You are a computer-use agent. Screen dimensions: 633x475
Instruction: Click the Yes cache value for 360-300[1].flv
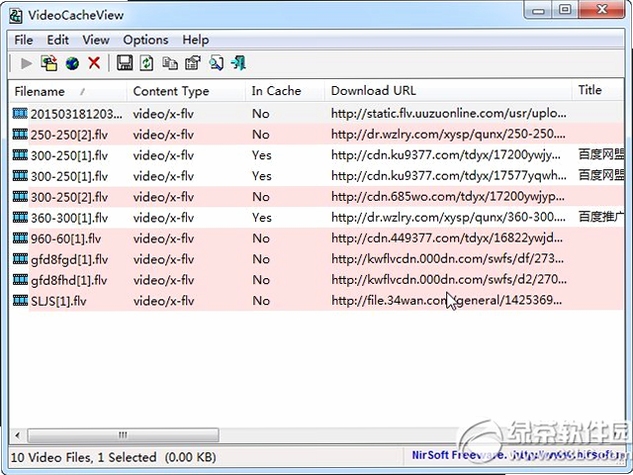pos(262,218)
